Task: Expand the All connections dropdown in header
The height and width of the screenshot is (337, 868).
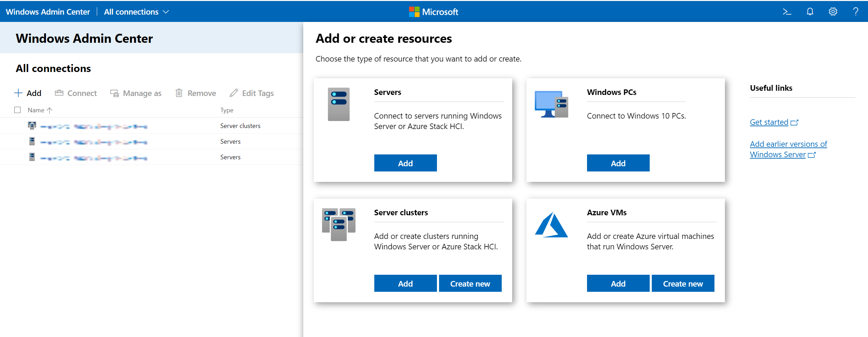Action: (136, 12)
